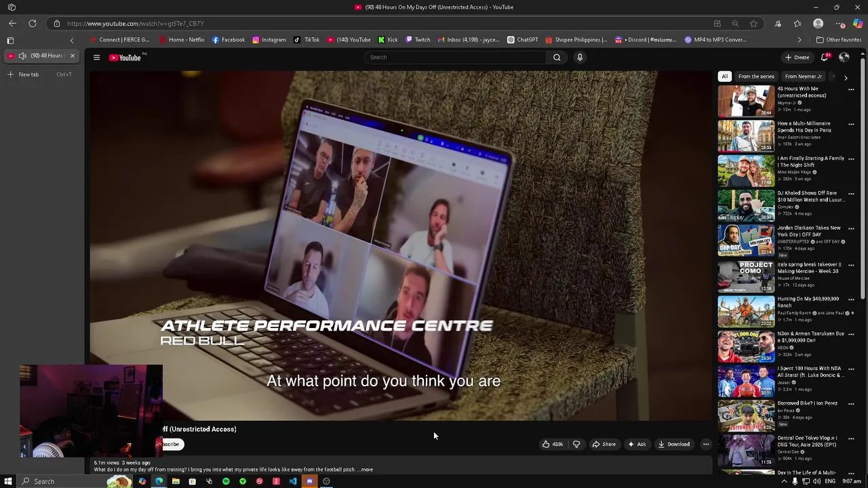The height and width of the screenshot is (488, 868).
Task: Open the Instagram bookmark
Action: click(x=269, y=40)
